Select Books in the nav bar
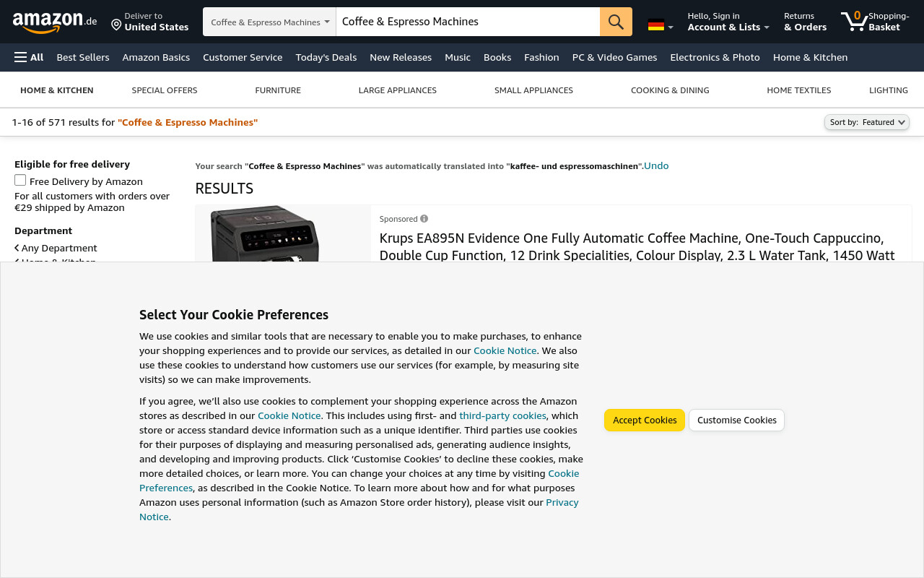Viewport: 924px width, 578px height. tap(497, 57)
